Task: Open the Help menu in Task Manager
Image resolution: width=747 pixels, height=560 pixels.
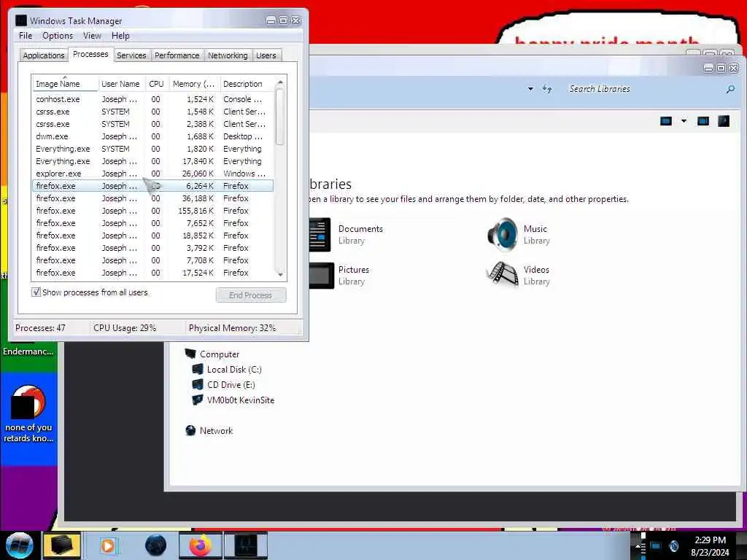Action: coord(120,36)
